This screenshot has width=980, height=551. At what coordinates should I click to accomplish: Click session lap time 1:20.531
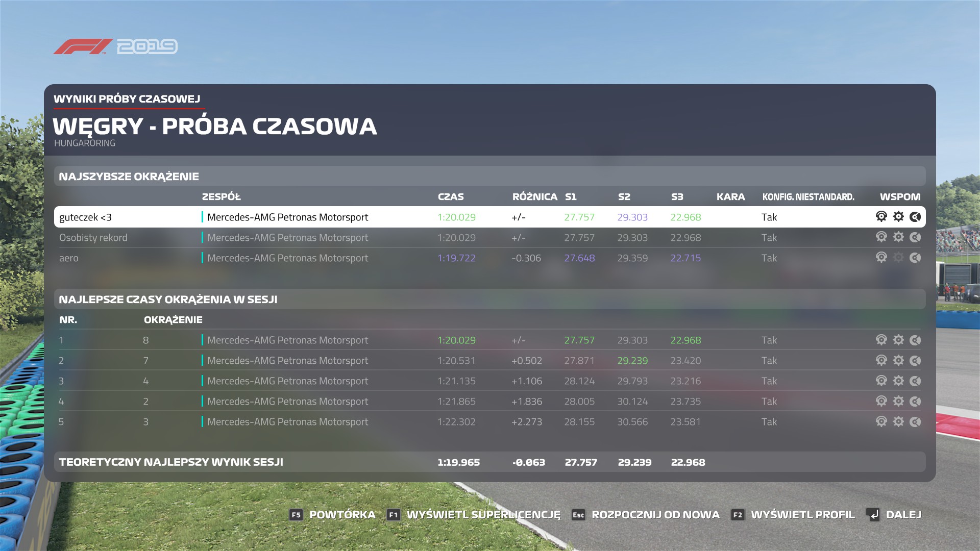click(x=456, y=361)
